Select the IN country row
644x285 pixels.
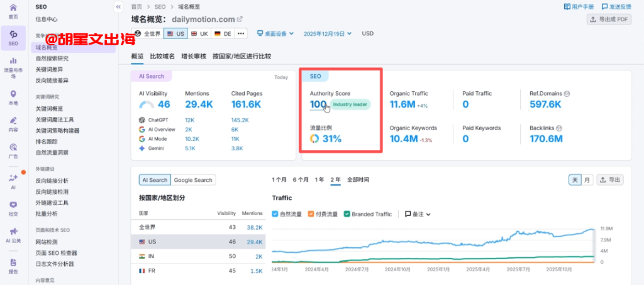coord(198,256)
